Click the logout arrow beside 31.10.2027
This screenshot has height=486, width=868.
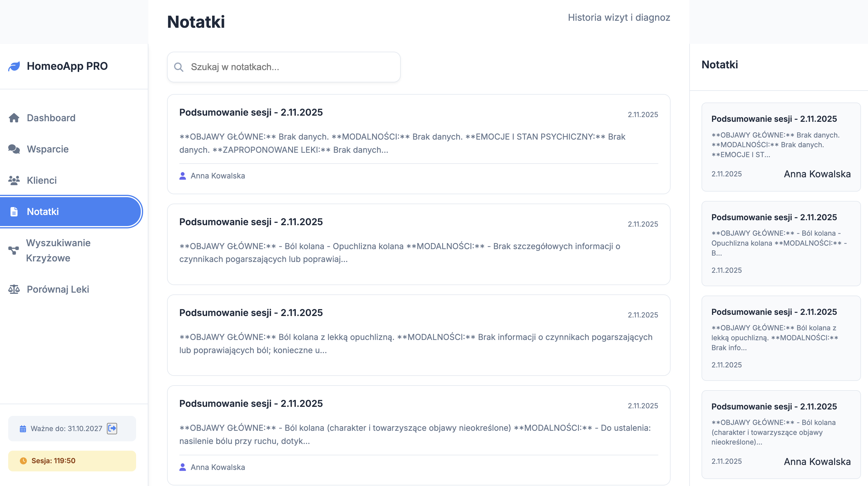click(x=112, y=428)
